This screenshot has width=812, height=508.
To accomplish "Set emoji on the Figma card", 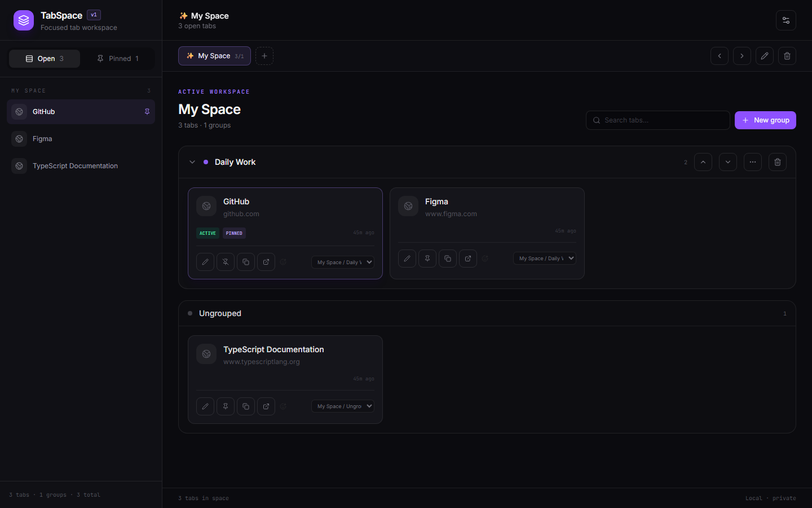I will click(486, 259).
